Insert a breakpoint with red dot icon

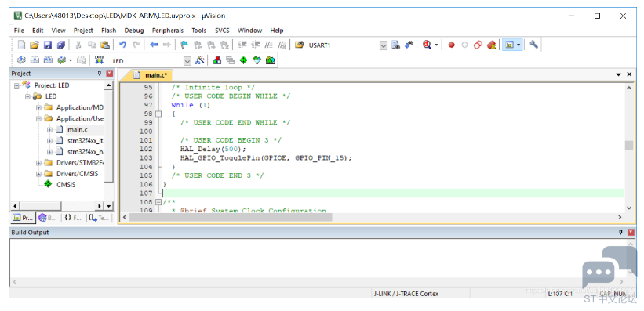[451, 45]
